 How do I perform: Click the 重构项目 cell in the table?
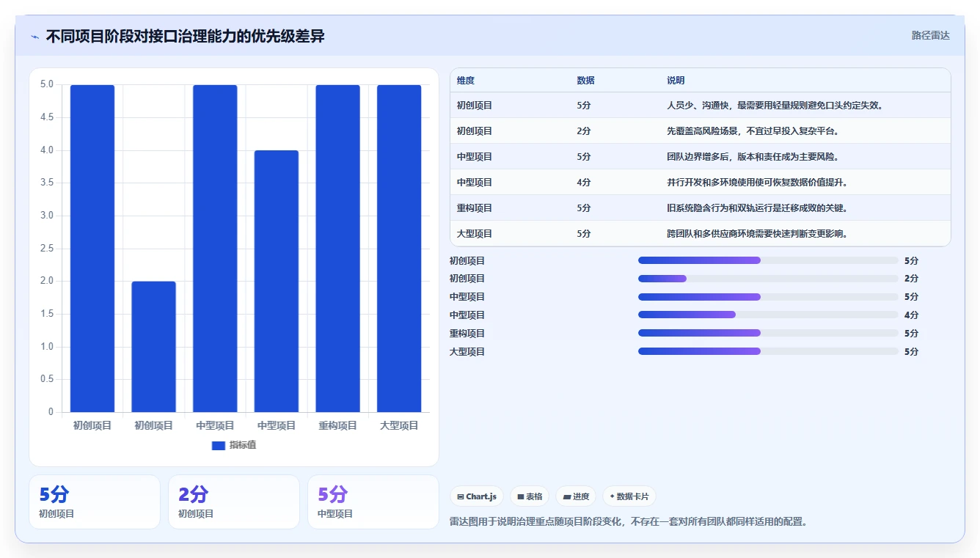pyautogui.click(x=475, y=208)
